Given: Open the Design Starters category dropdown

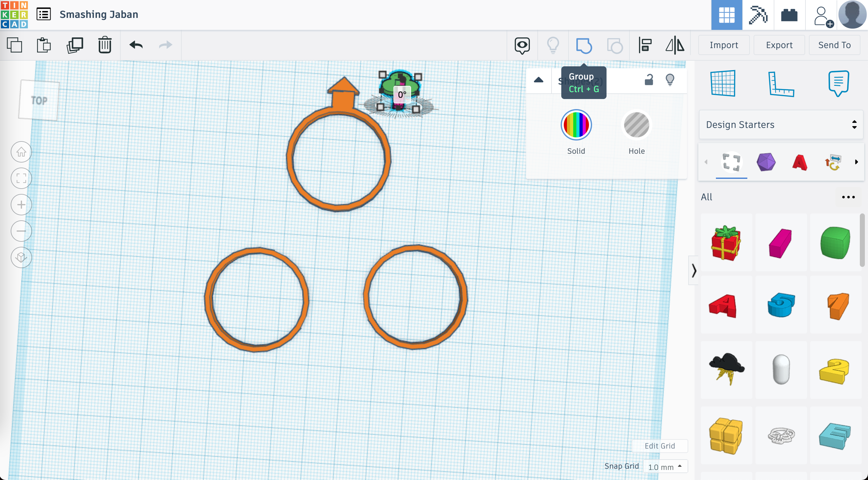Looking at the screenshot, I should point(781,125).
